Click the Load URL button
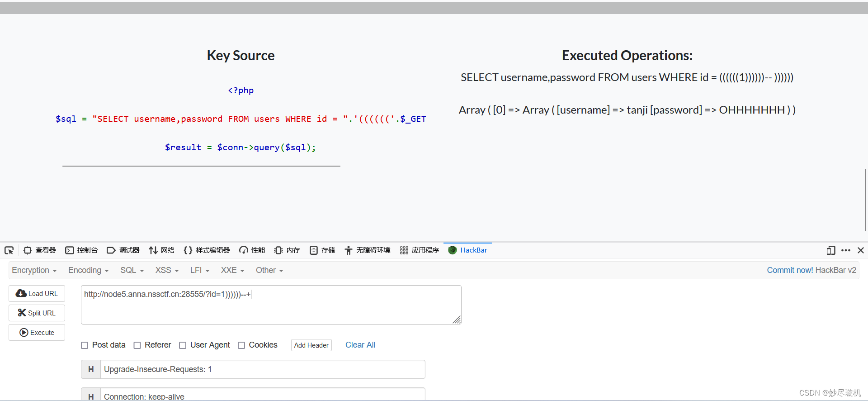Viewport: 868px width, 401px height. [37, 294]
